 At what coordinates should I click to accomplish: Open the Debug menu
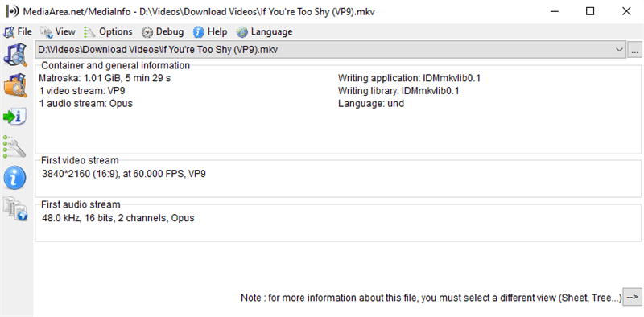pos(163,31)
